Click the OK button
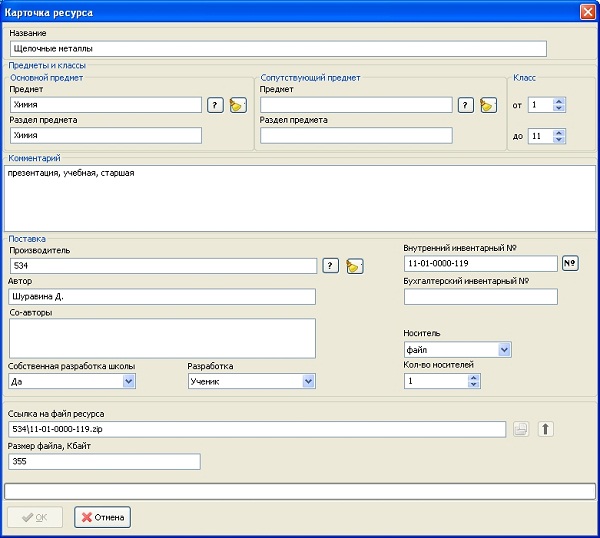The image size is (600, 538). click(35, 517)
